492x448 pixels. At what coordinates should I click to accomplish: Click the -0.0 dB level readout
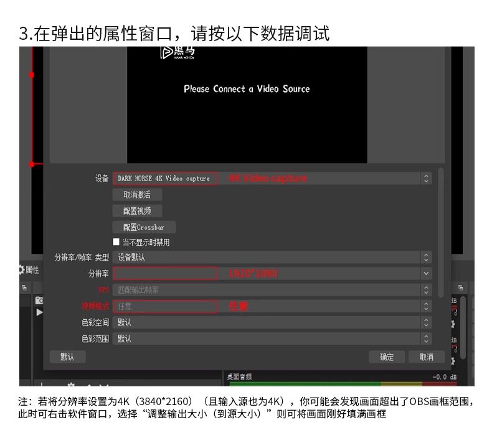(x=445, y=376)
